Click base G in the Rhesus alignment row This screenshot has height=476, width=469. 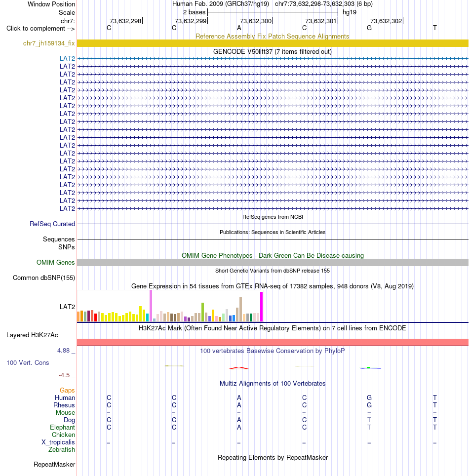[x=369, y=405]
